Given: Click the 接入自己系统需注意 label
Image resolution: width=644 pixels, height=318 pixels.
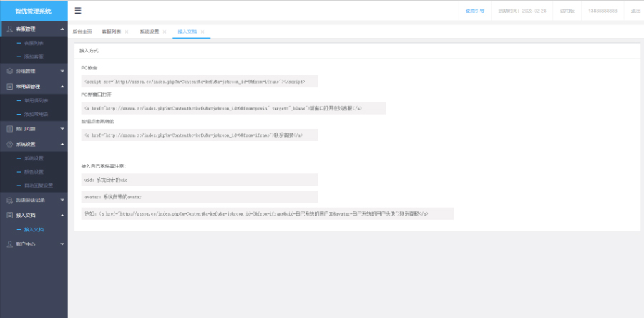Looking at the screenshot, I should pos(104,166).
